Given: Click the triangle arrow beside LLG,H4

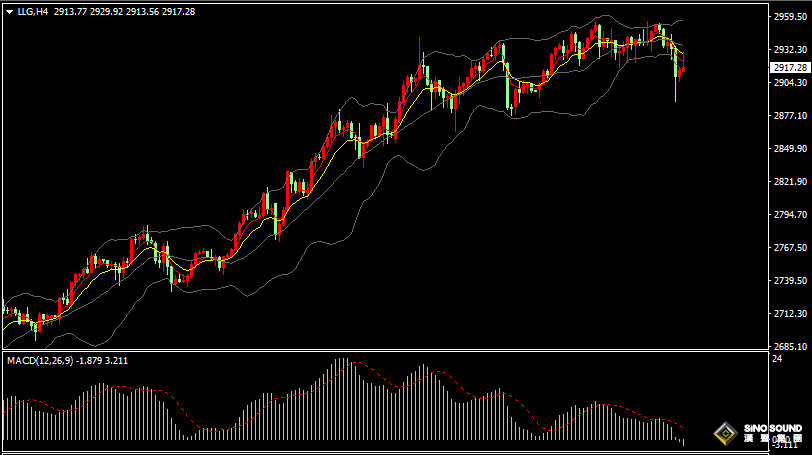Looking at the screenshot, I should 9,11.
